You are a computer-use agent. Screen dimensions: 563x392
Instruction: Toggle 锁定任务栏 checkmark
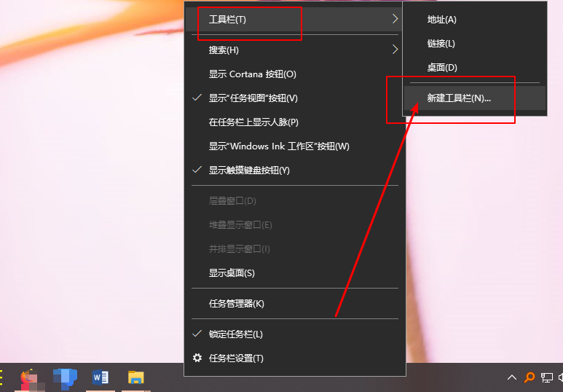235,334
